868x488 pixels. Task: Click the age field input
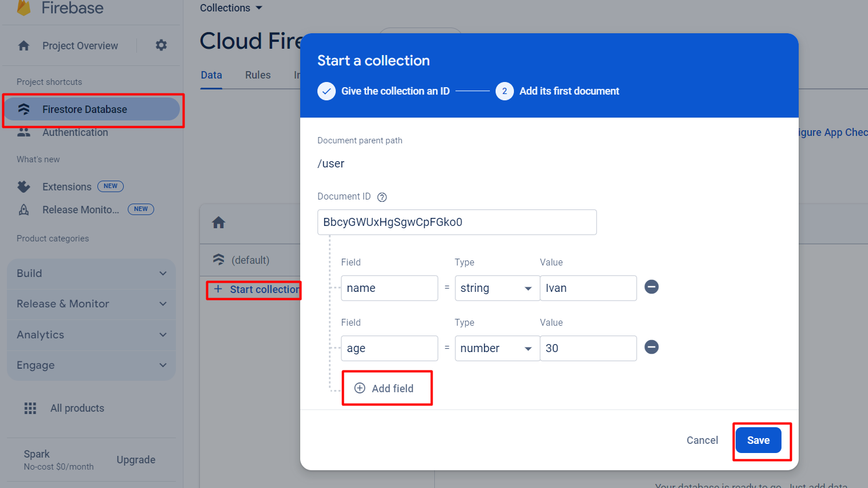(390, 348)
